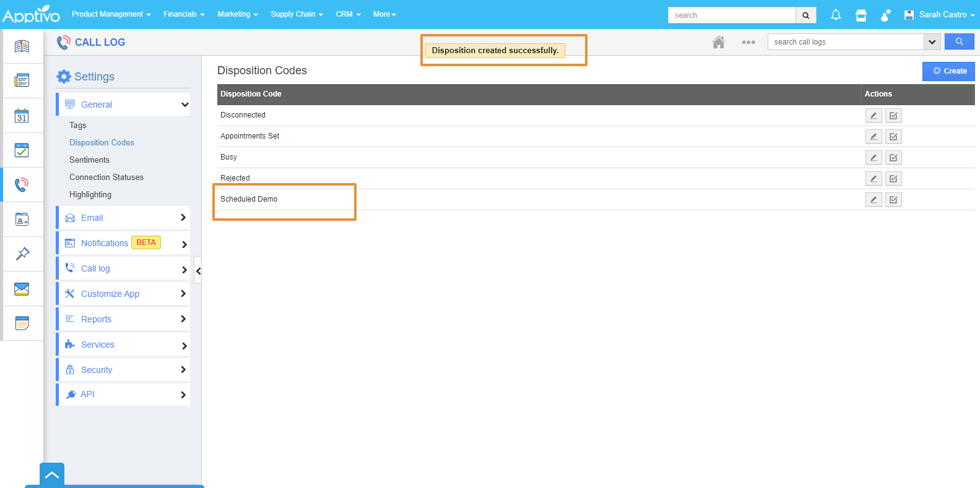
Task: Click the home icon in header
Action: tap(718, 42)
